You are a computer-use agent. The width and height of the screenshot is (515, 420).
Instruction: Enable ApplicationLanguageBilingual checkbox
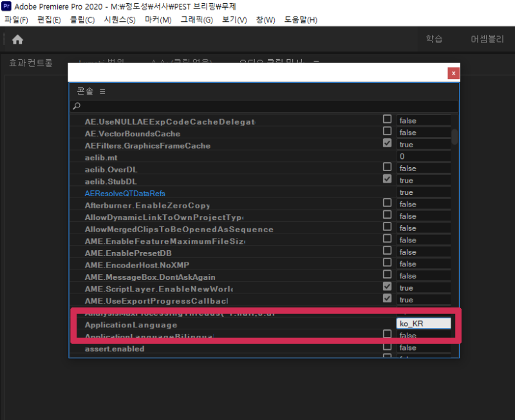pos(388,334)
